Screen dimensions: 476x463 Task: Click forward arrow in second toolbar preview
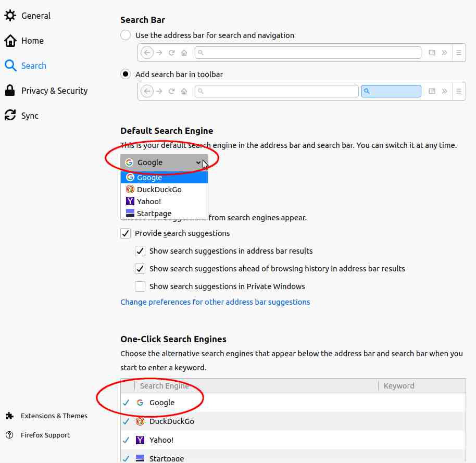[x=159, y=91]
